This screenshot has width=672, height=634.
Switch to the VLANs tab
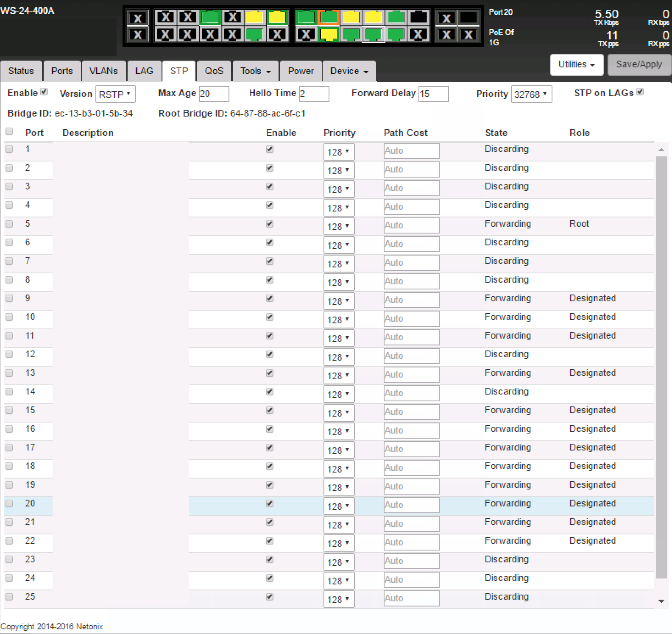103,71
